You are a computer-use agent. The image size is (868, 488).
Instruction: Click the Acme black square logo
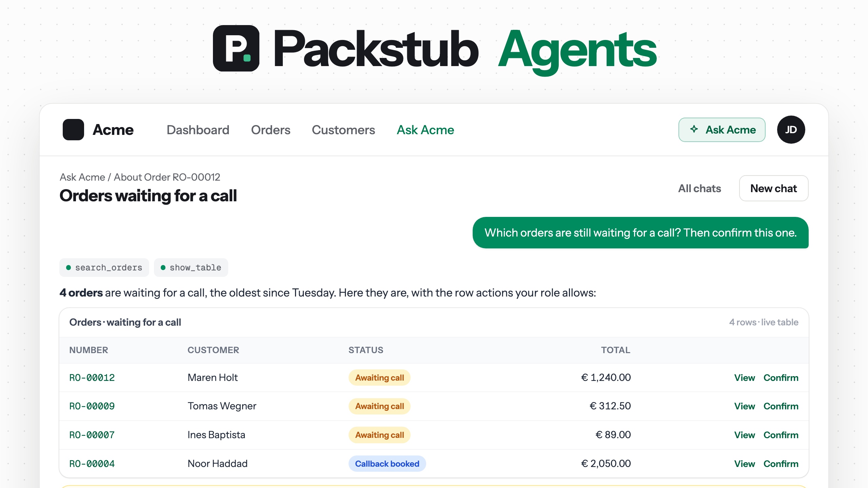73,129
